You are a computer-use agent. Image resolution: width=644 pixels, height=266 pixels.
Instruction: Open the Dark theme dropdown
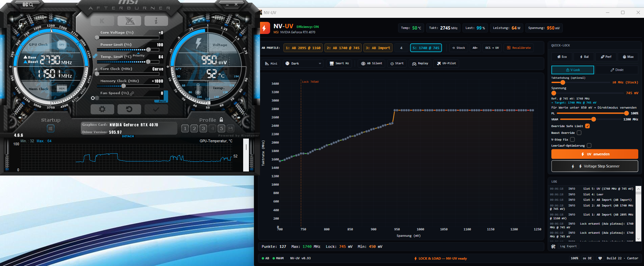[303, 63]
